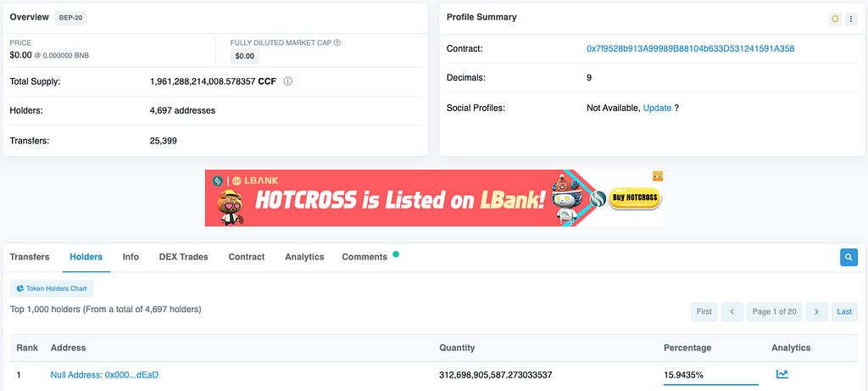Click the blue search icon button
The width and height of the screenshot is (868, 391).
click(849, 258)
